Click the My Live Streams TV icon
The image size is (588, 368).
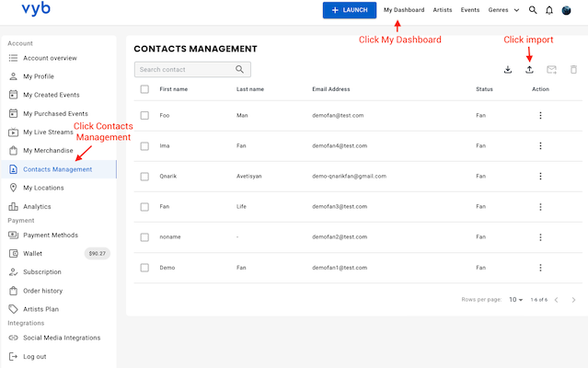tap(13, 132)
